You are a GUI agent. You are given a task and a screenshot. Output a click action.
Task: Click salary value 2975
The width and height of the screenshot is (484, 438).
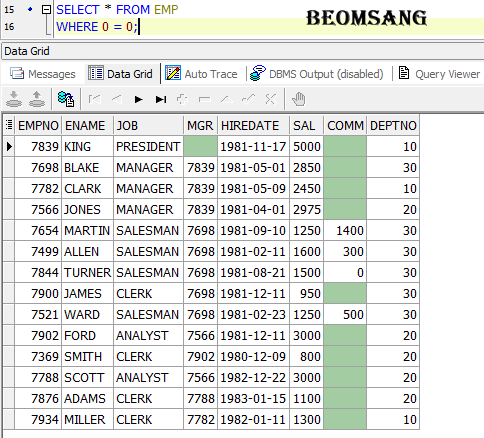pos(307,209)
